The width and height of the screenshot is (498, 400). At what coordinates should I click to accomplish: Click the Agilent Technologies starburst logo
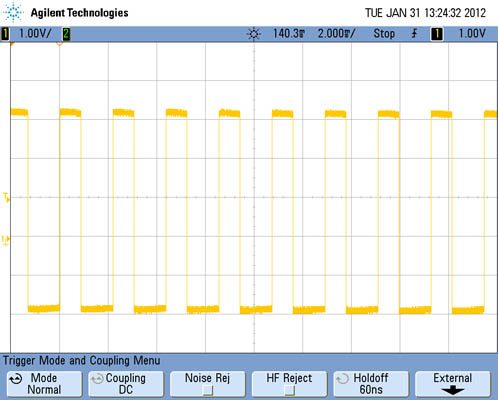coord(13,12)
